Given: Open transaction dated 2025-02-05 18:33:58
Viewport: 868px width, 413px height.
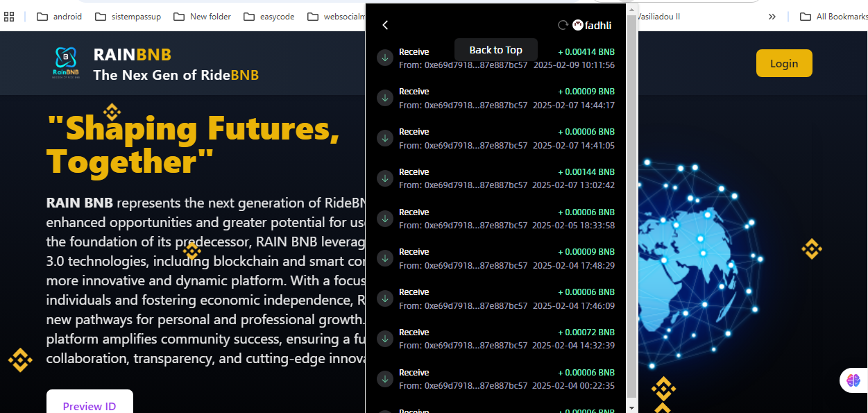Looking at the screenshot, I should click(495, 219).
